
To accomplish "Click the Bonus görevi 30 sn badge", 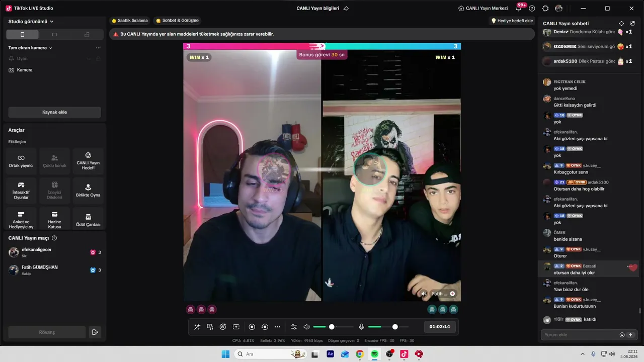I will 322,54.
